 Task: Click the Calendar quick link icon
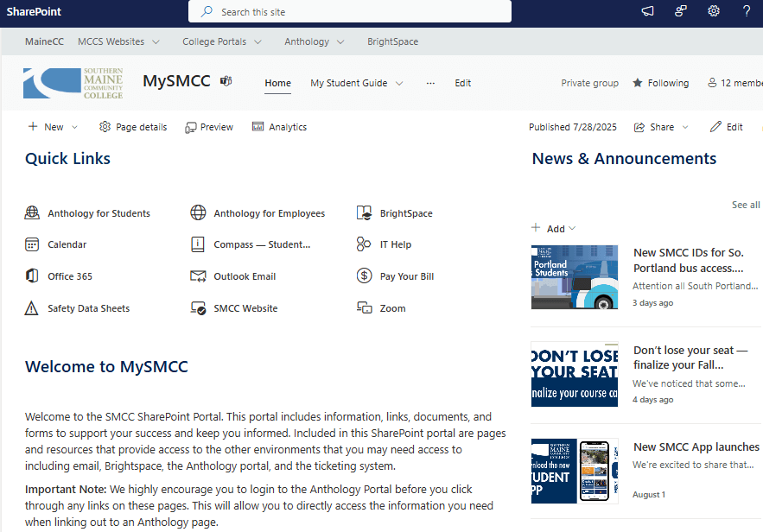point(32,244)
